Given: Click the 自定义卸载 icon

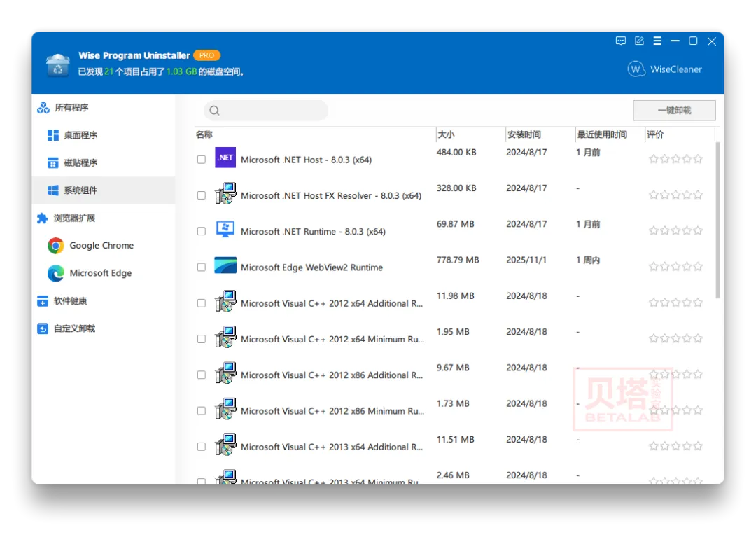Looking at the screenshot, I should pos(43,328).
